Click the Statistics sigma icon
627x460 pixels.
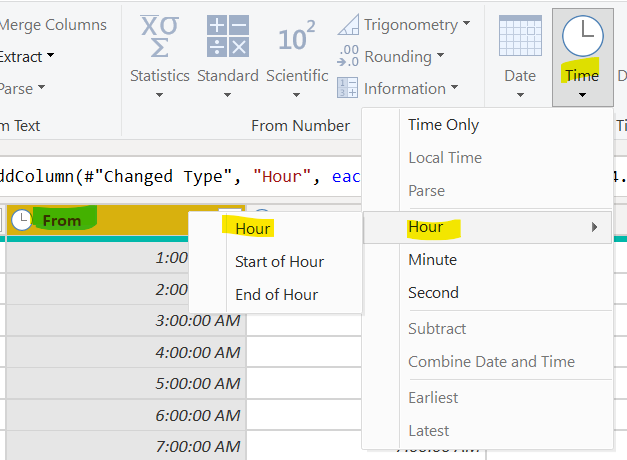coord(160,37)
